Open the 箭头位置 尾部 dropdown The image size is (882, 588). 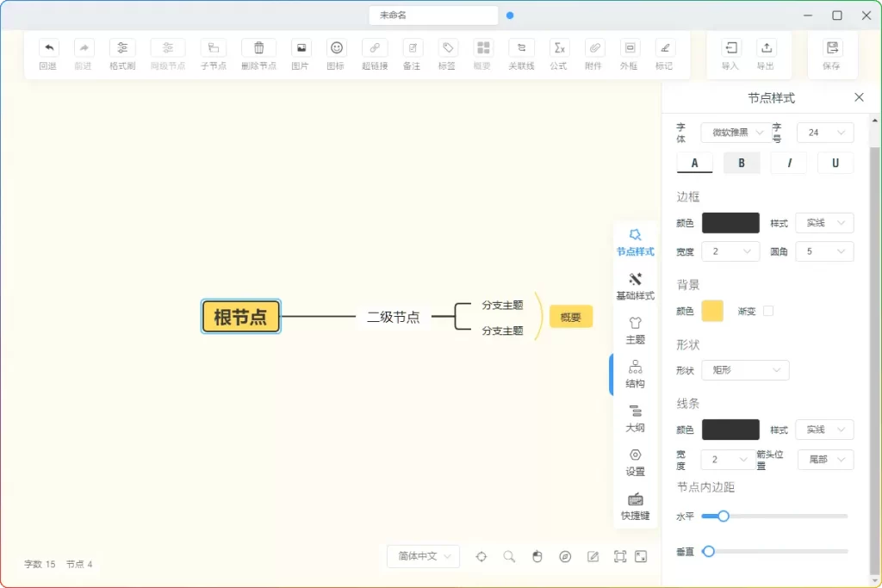coord(826,460)
